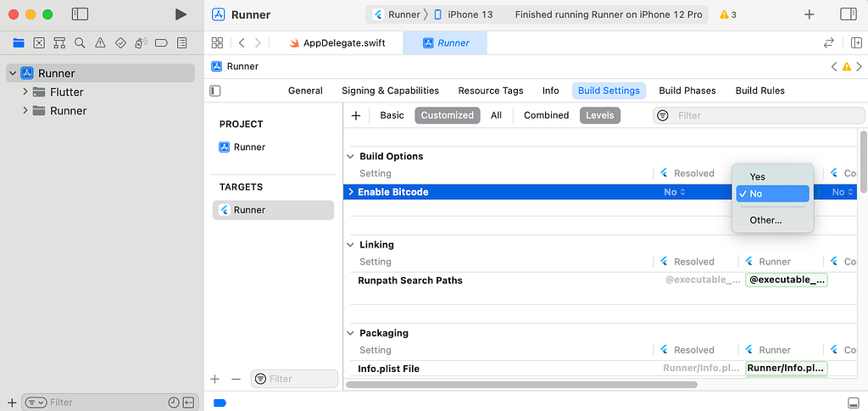The width and height of the screenshot is (868, 411).
Task: Collapse the Build Options section
Action: [351, 157]
